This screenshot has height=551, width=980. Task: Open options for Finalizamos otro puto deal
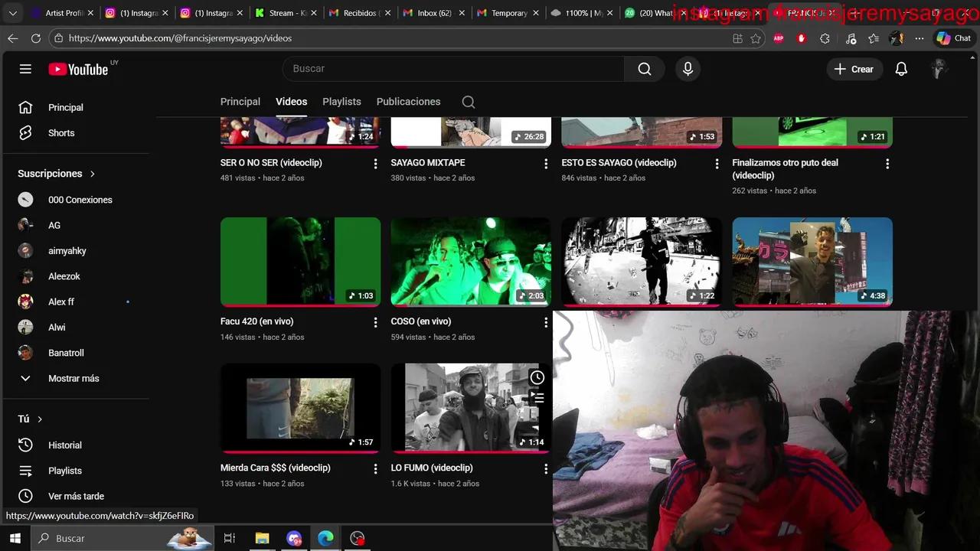[887, 164]
